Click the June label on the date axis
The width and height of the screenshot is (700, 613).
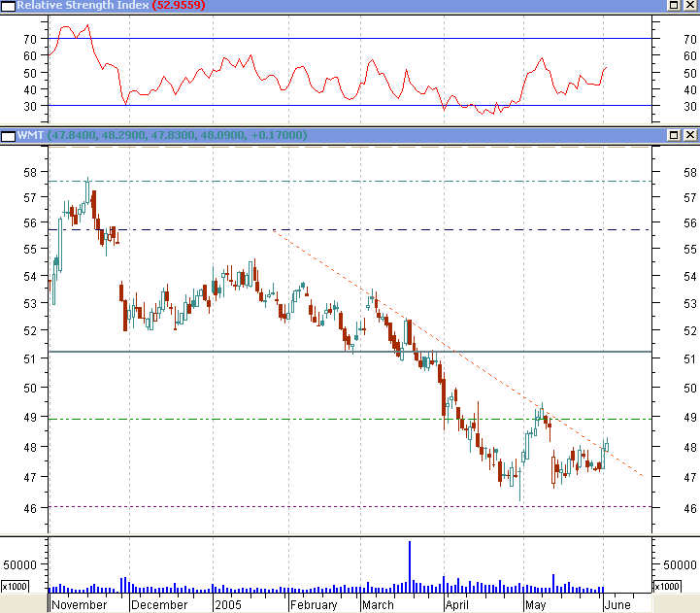(x=617, y=605)
